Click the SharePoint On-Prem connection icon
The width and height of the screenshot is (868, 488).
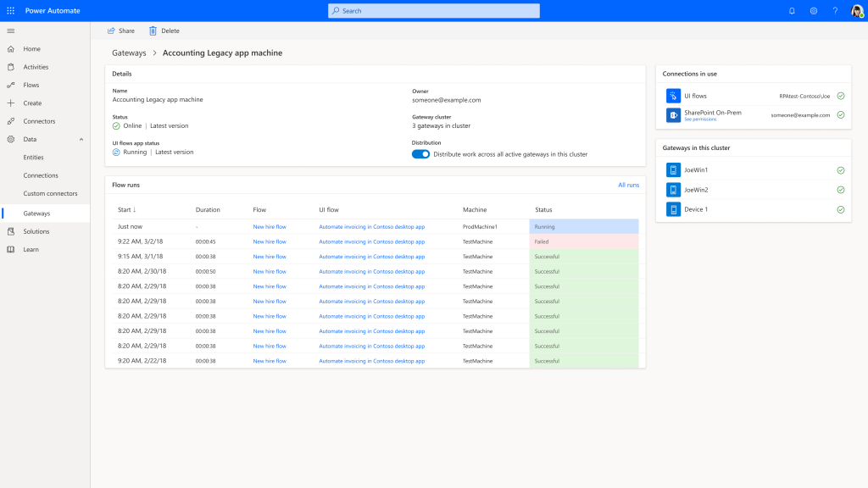pos(673,115)
